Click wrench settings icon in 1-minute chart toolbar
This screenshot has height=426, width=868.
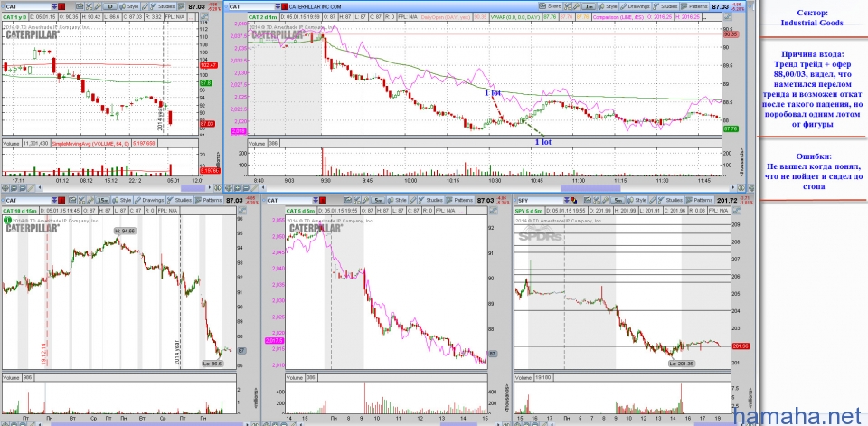pos(576,6)
